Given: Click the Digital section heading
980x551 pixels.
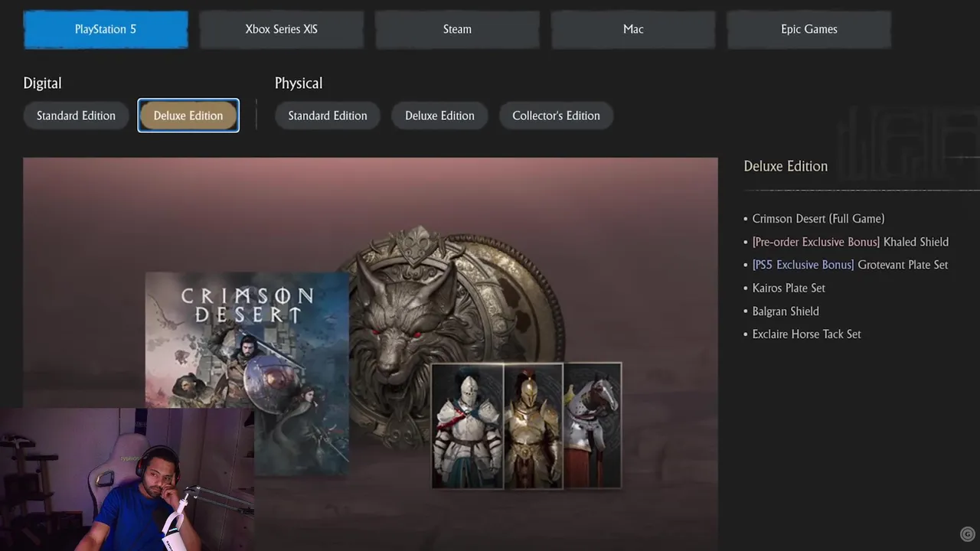Looking at the screenshot, I should [42, 83].
